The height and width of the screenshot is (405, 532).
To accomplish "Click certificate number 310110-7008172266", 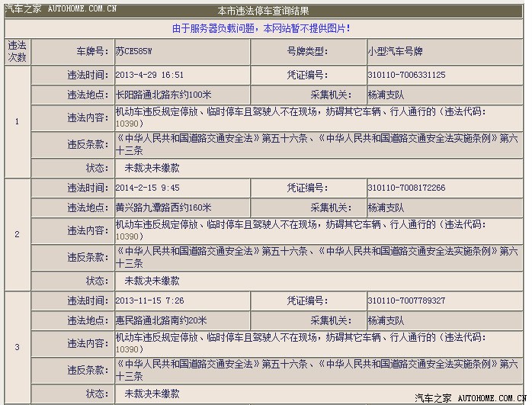I will click(x=406, y=188).
